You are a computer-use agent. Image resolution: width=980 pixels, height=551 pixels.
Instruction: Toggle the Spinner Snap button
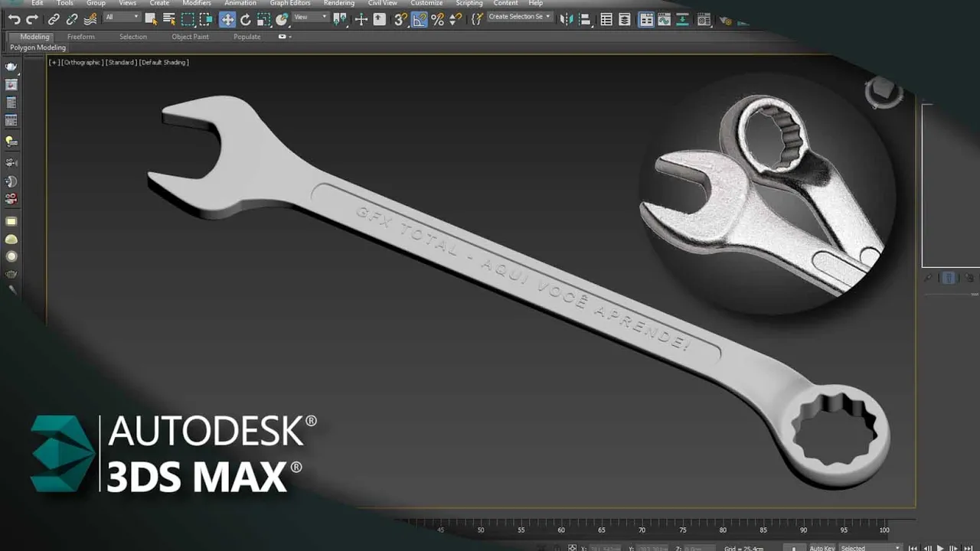point(456,19)
